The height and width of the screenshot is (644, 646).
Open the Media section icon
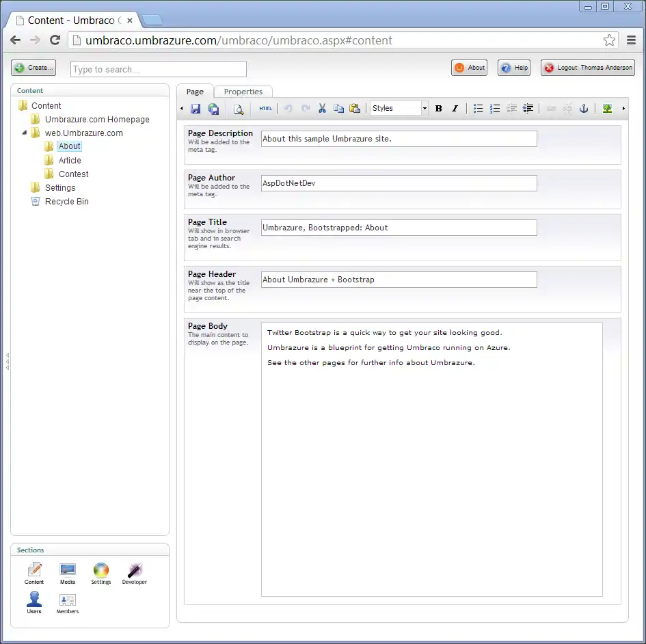coord(67,573)
